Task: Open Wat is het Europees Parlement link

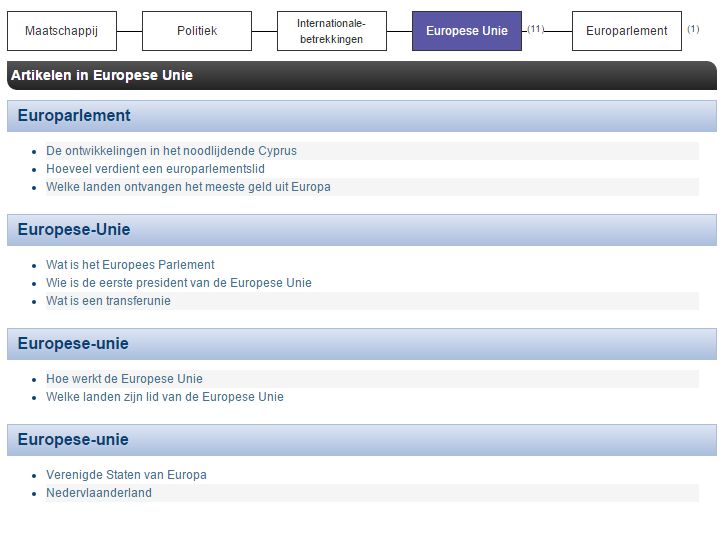Action: 130,265
